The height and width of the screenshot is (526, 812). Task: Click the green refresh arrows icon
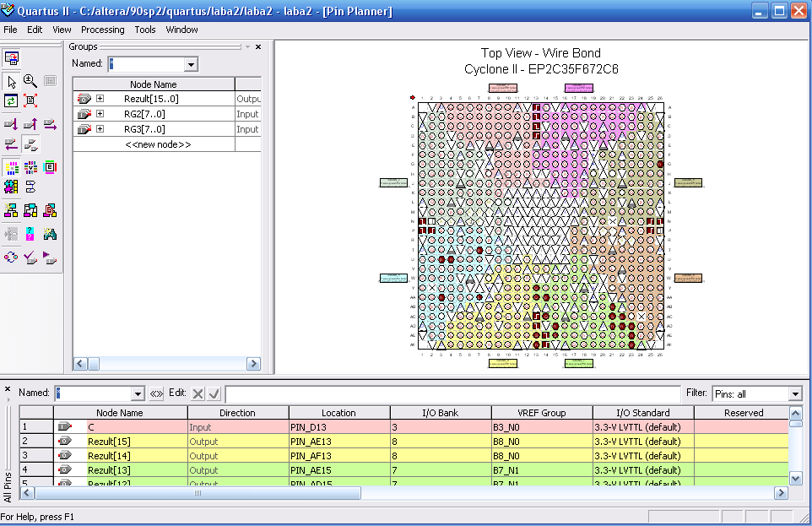11,100
